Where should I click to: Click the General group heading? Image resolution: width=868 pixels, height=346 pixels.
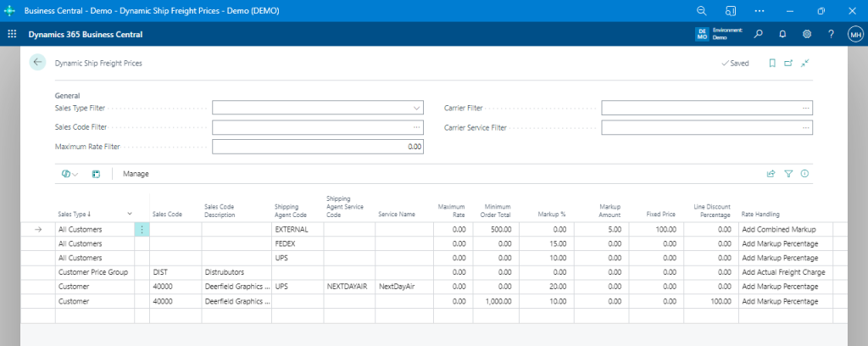pos(68,95)
